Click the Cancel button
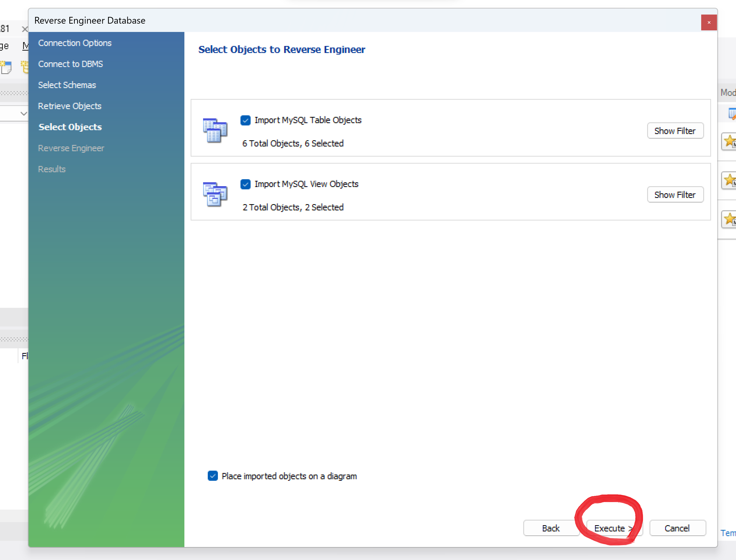 677,528
